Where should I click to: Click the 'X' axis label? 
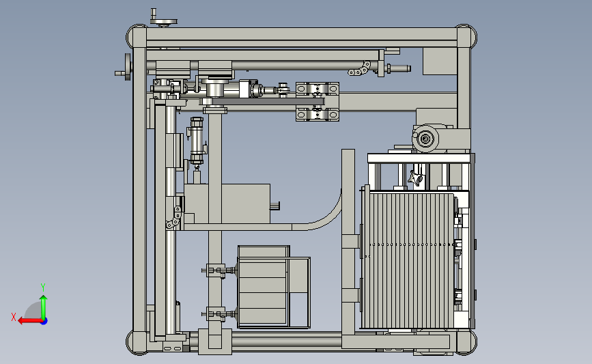coord(14,317)
